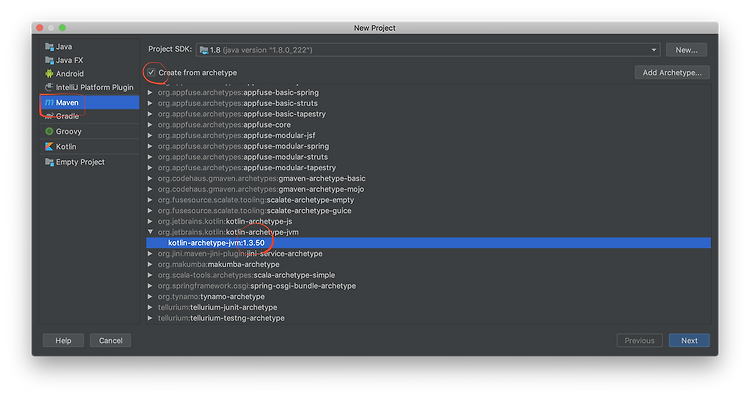Select the tellurium-junit-archetype row
This screenshot has height=398, width=750.
pos(428,308)
